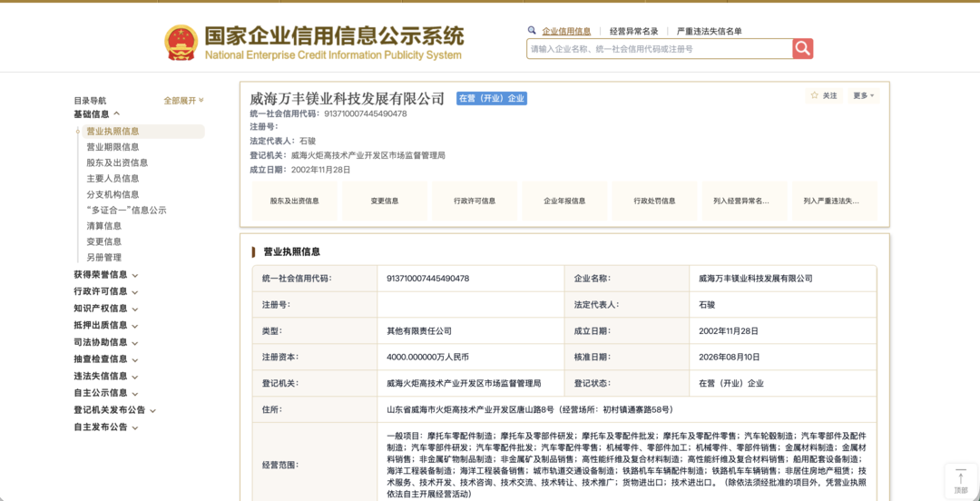Viewport: 980px width, 501px height.
Task: Expand the 司法协助信息 section
Action: [x=105, y=341]
